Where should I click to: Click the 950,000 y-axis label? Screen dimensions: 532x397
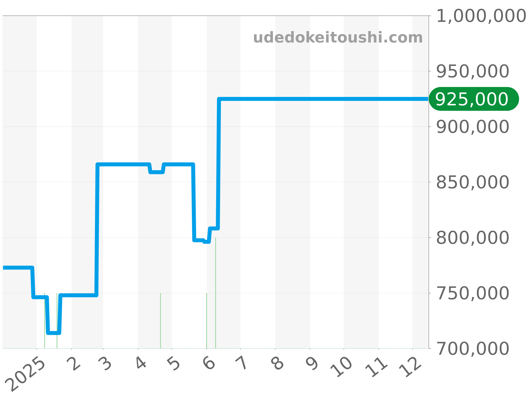pos(473,71)
